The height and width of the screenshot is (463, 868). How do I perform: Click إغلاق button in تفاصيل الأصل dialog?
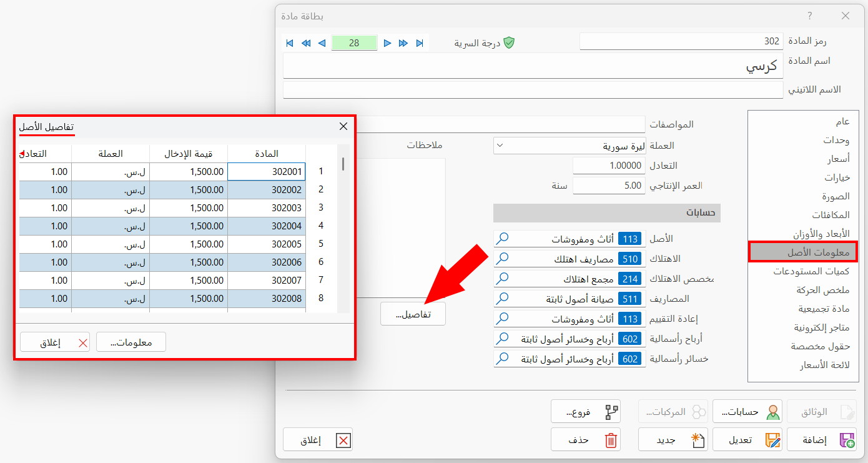pos(55,342)
